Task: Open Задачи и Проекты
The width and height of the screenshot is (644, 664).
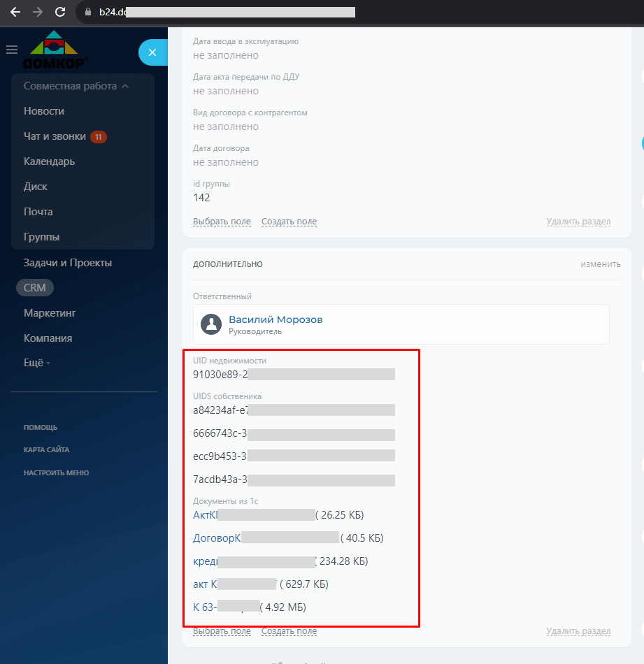Action: point(68,263)
